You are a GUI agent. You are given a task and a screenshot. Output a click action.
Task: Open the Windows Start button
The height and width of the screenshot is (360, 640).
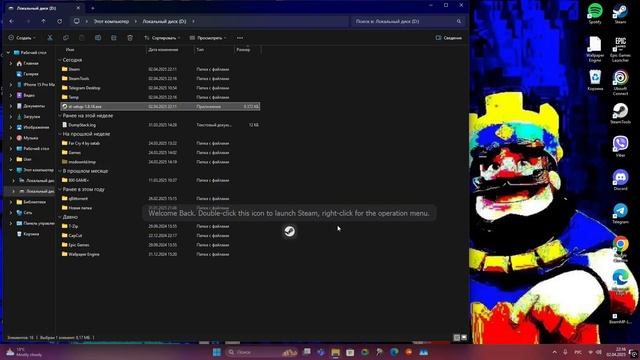(217, 352)
